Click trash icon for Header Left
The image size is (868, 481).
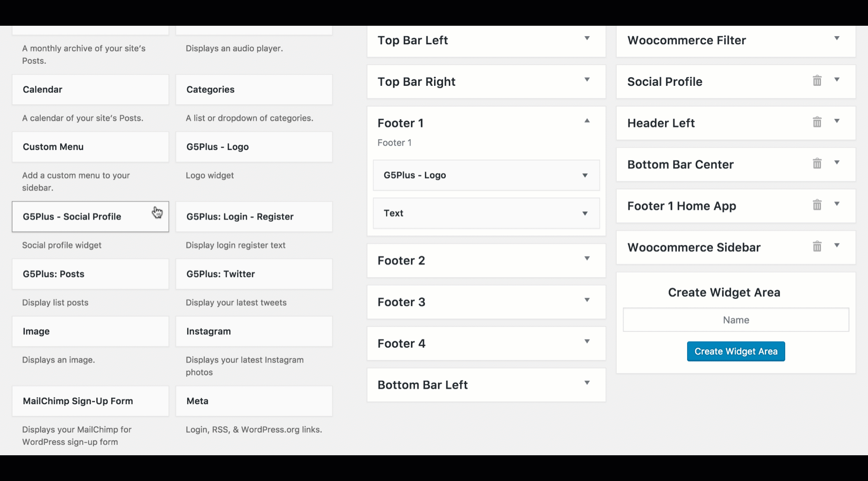click(x=817, y=122)
